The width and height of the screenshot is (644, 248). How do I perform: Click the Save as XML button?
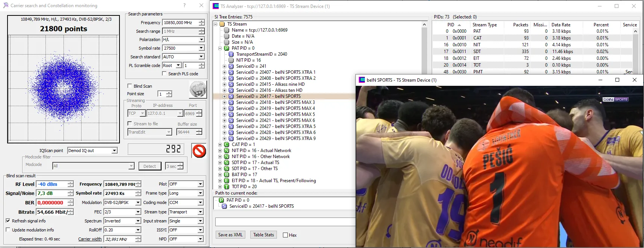(230, 235)
